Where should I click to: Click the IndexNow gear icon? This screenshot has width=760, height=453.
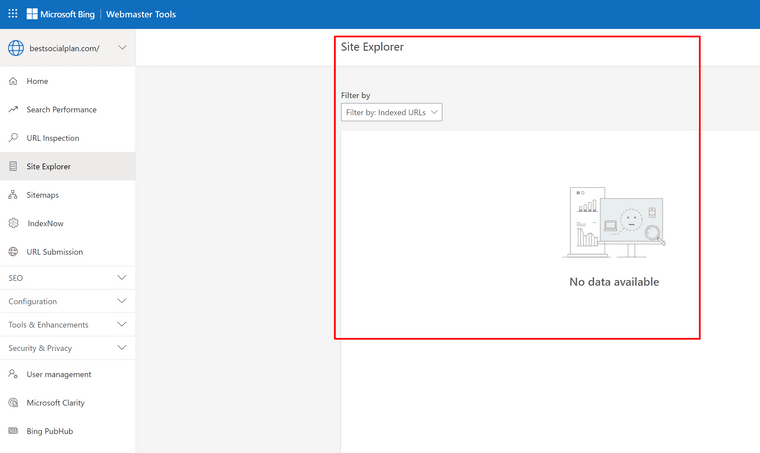pyautogui.click(x=13, y=223)
